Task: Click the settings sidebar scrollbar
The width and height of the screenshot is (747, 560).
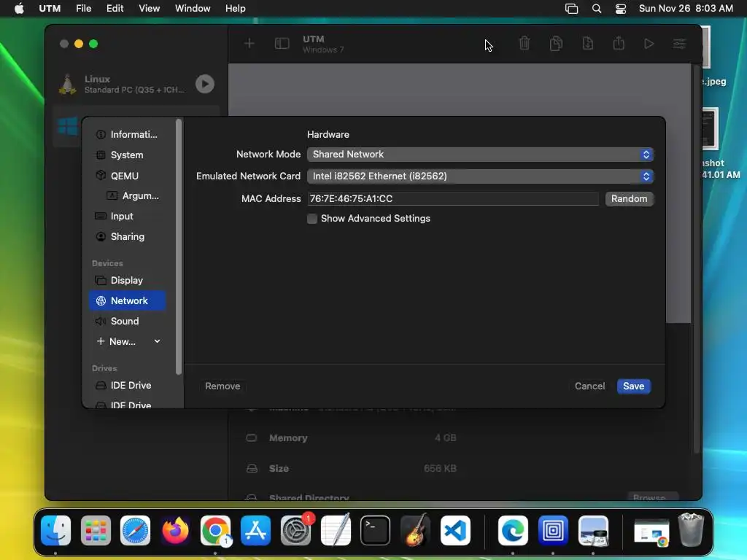Action: pyautogui.click(x=179, y=246)
